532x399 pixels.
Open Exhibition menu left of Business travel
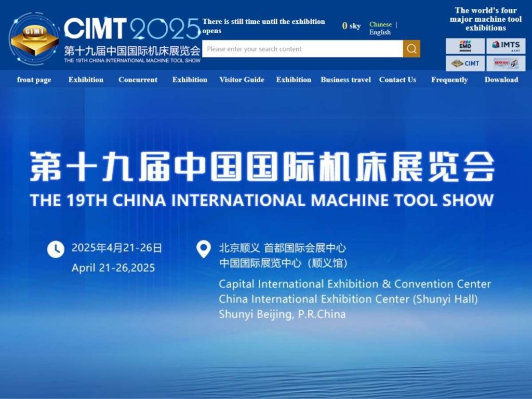[294, 79]
